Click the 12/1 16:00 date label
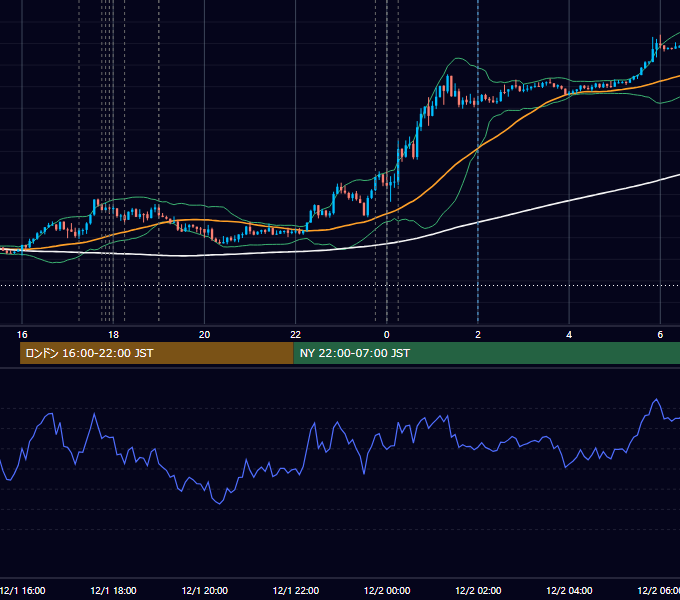This screenshot has width=680, height=600. [22, 591]
